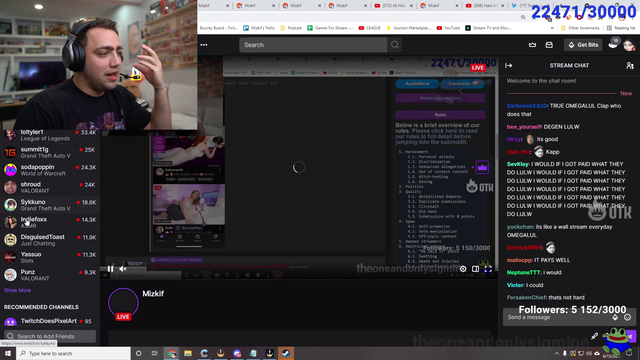Open video player settings gear
Screen dimensions: 640x360
click(463, 269)
